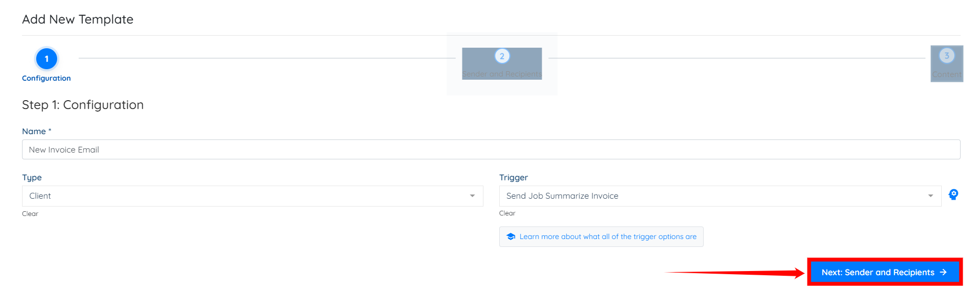Focus the Name field containing New Invoice Email

click(491, 149)
